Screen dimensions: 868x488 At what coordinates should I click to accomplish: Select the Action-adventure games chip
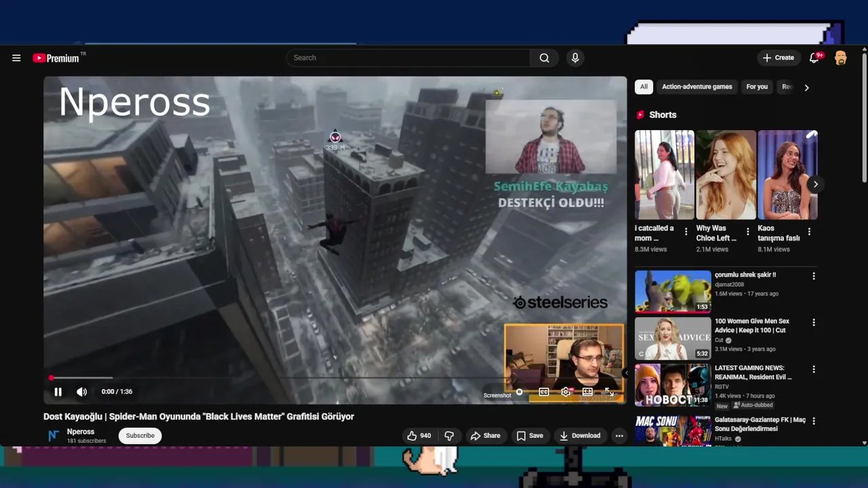tap(696, 87)
